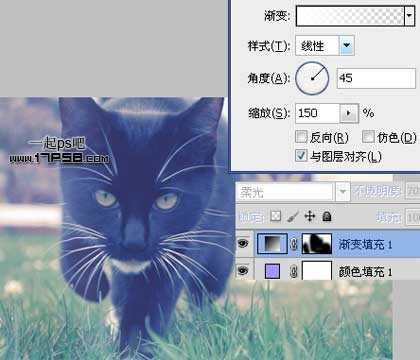Open the blend mode dropdown showing 柔光
This screenshot has width=420, height=360.
293,192
